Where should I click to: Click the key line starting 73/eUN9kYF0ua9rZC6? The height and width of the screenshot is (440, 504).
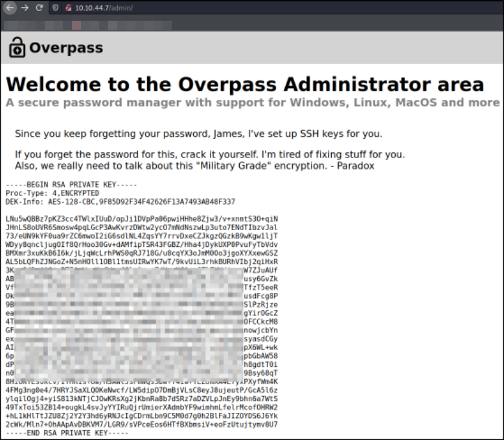pos(141,236)
